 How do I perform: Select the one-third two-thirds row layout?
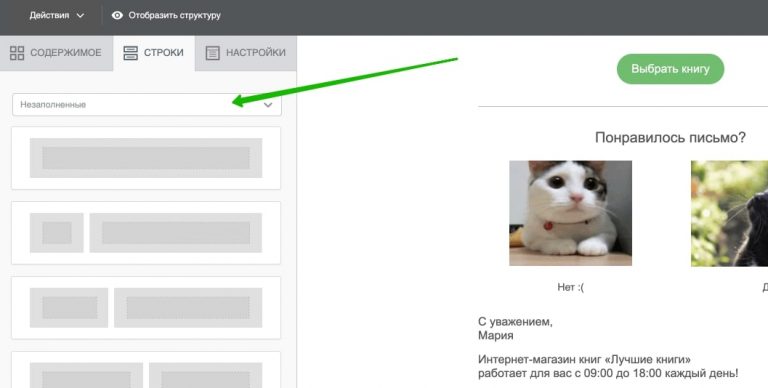[x=146, y=308]
